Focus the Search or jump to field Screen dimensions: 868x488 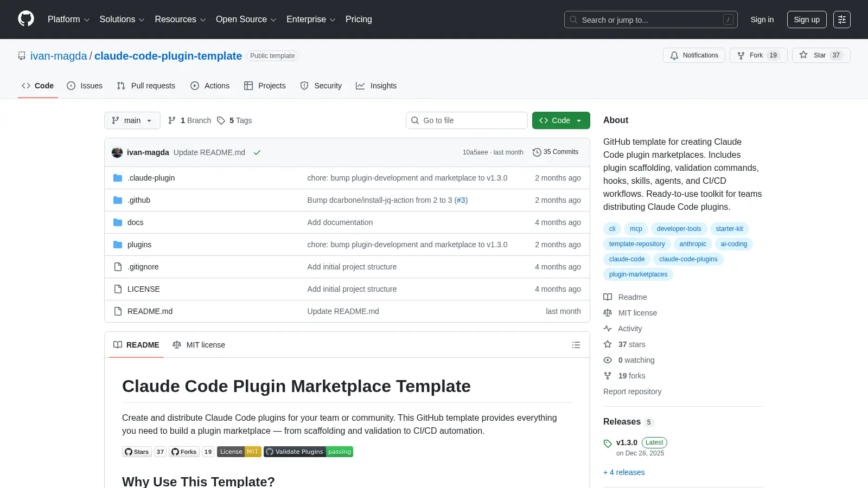pos(650,20)
